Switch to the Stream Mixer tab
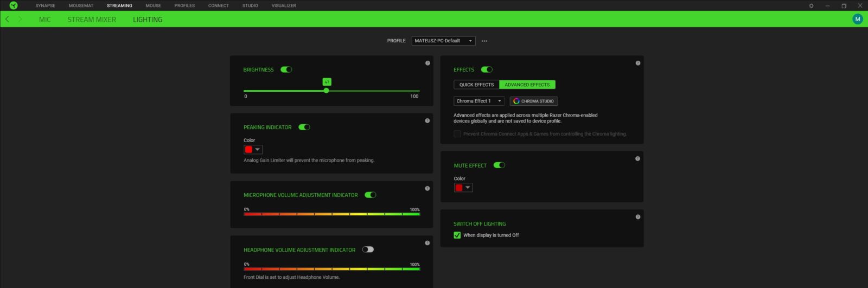The width and height of the screenshot is (868, 288). click(x=92, y=20)
